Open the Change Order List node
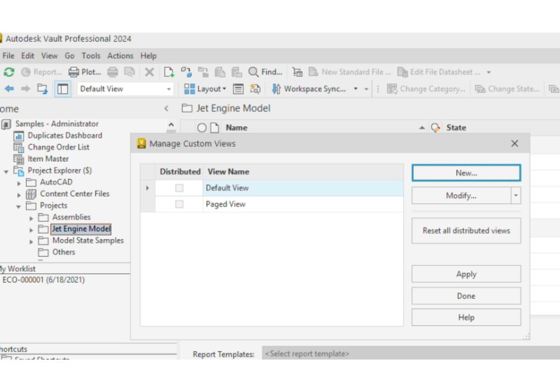This screenshot has height=392, width=560. pos(58,147)
